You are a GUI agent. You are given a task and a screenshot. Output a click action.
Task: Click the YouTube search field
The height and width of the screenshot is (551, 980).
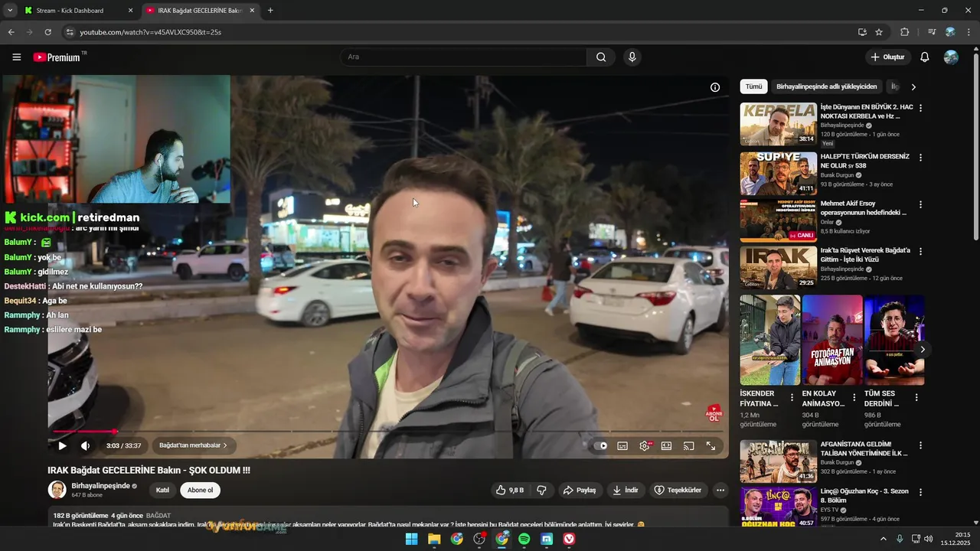[463, 57]
